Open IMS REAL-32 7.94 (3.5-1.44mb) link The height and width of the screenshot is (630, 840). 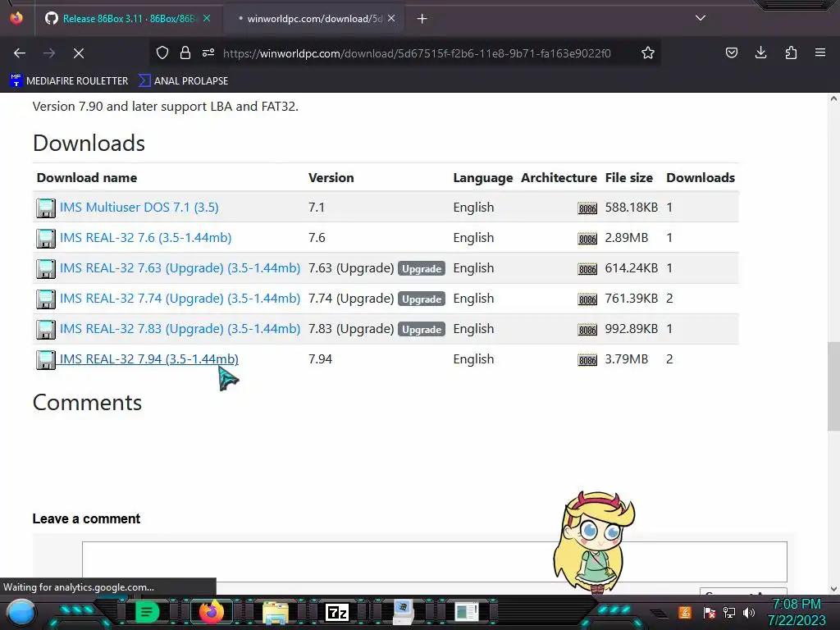(x=149, y=359)
